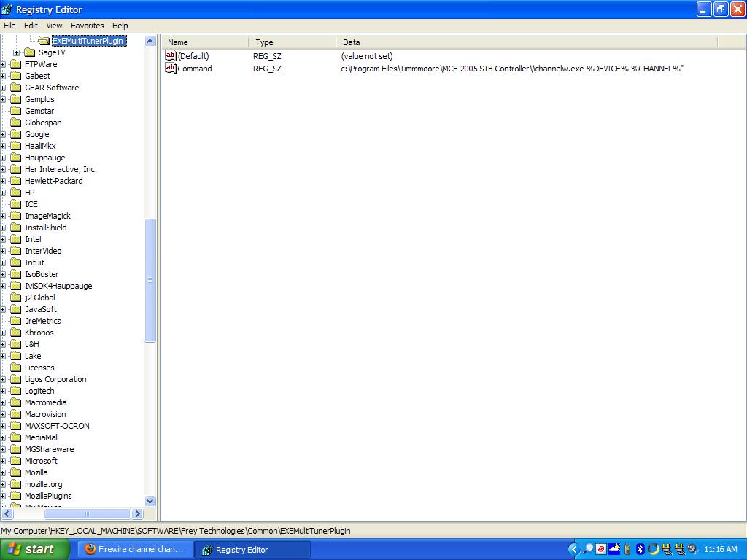Click the (Default) value string icon

[x=171, y=56]
